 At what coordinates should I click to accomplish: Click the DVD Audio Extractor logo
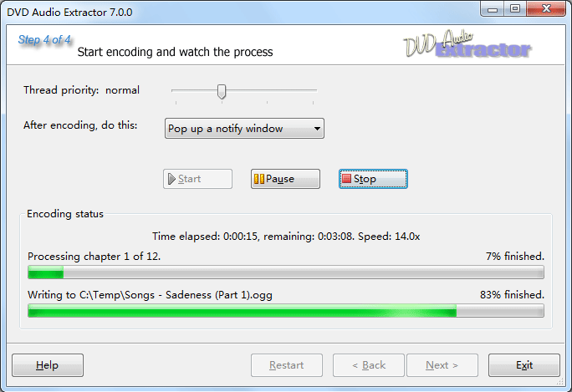click(467, 44)
